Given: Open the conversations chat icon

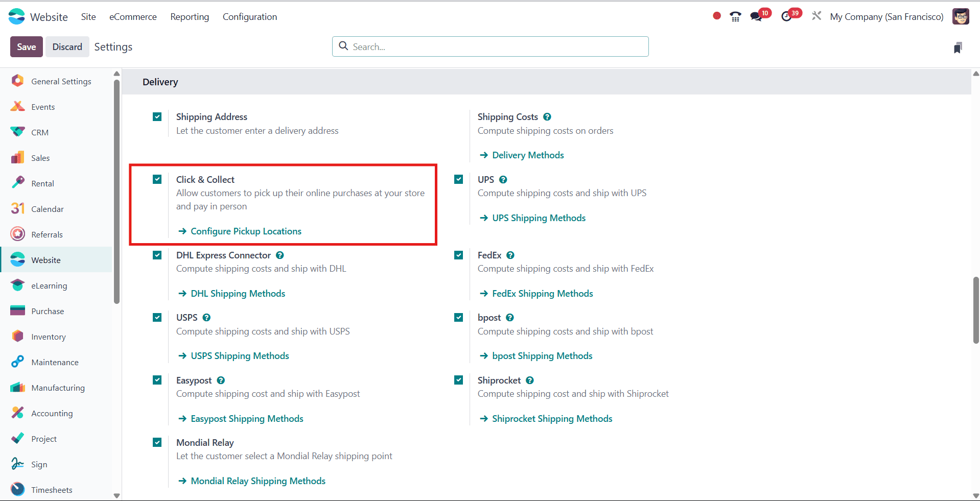Looking at the screenshot, I should tap(756, 16).
